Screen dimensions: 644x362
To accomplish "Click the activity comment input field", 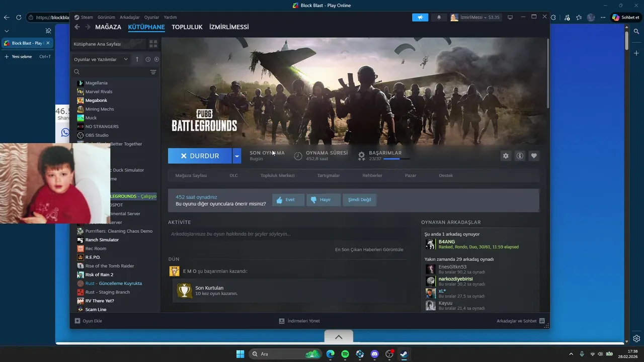I will 287,234.
